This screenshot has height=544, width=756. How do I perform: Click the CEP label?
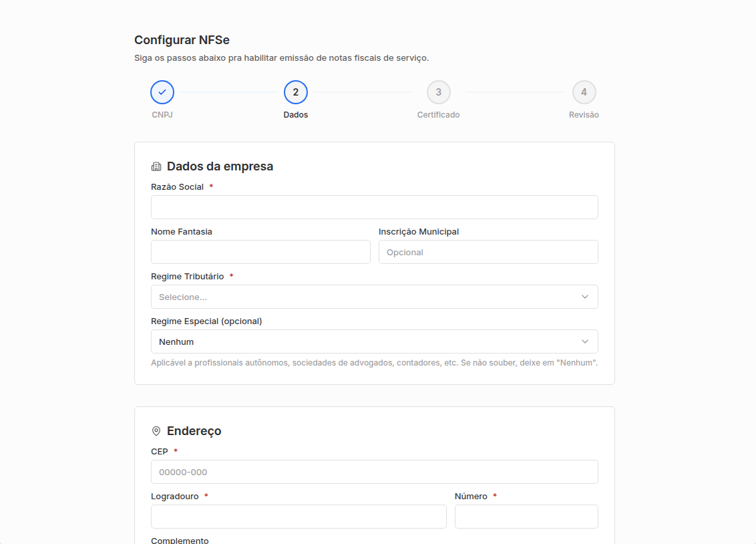tap(160, 452)
